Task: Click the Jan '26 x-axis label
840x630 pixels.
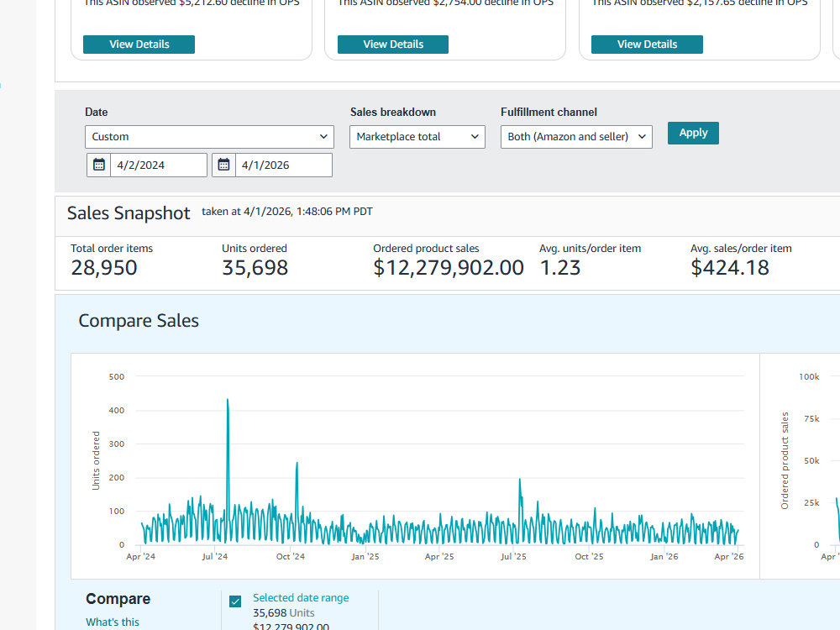Action: click(664, 557)
